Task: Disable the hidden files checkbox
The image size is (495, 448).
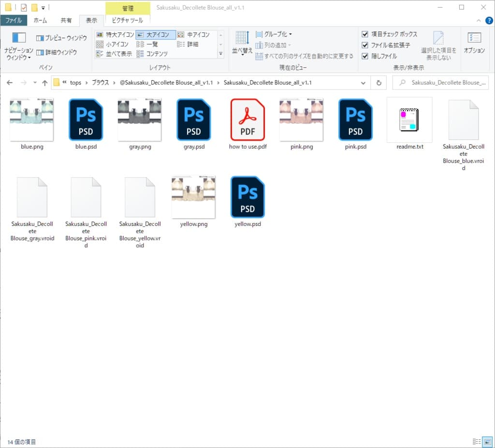Action: (x=365, y=56)
